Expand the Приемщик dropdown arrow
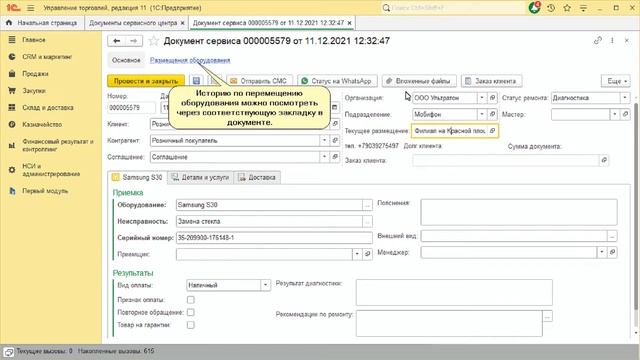640x360 pixels. (357, 254)
